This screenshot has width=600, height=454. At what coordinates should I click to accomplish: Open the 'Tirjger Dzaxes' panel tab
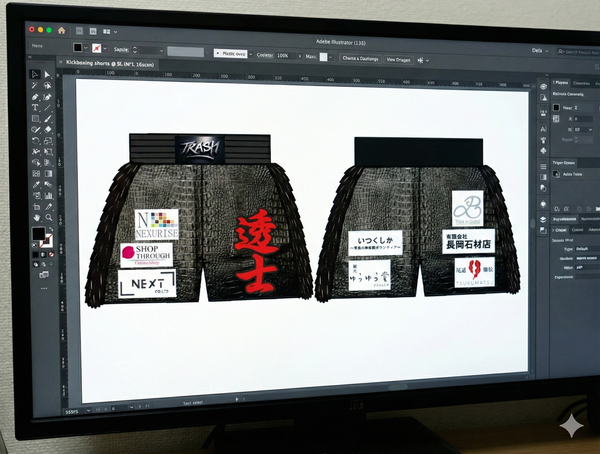(563, 163)
